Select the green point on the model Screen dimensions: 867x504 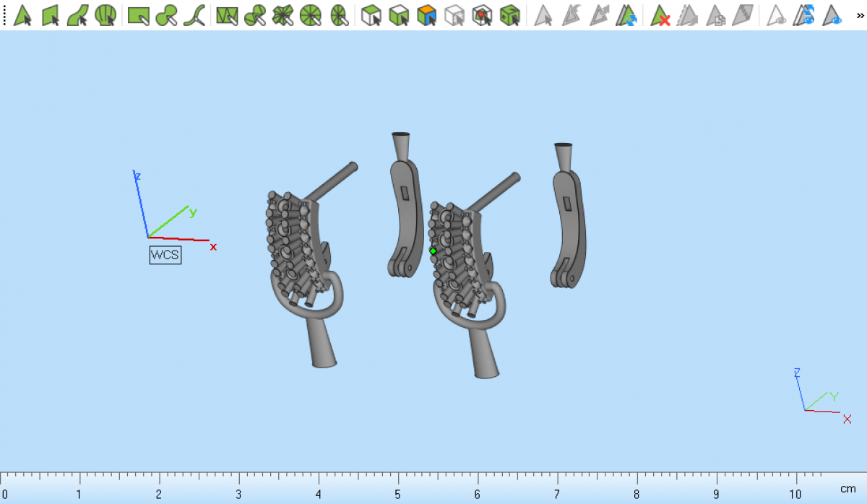[x=433, y=251]
